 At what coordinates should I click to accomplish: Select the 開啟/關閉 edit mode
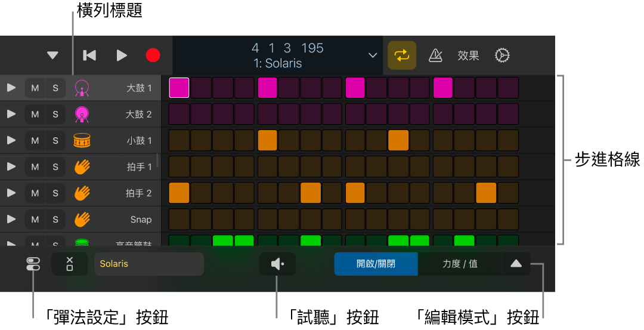pos(376,264)
